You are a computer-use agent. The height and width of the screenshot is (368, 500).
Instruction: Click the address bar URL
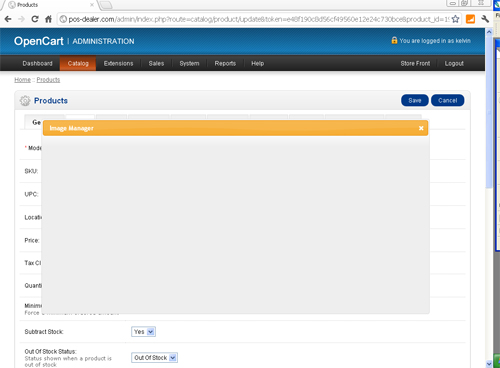coord(259,19)
